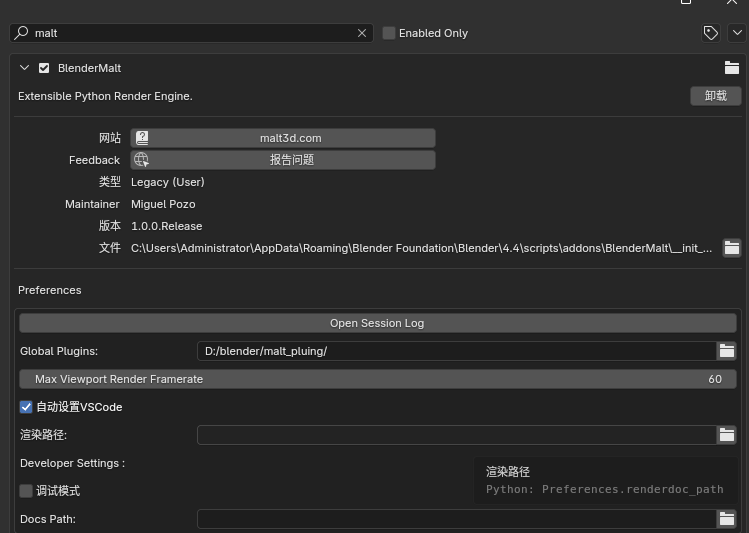Collapse the BlenderMalt add-on panel
The width and height of the screenshot is (749, 533).
click(x=25, y=68)
